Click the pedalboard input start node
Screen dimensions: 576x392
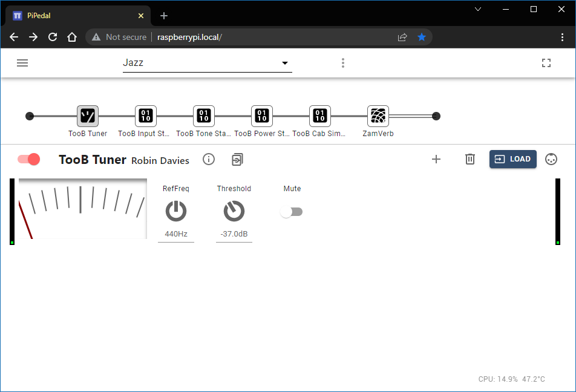(30, 116)
